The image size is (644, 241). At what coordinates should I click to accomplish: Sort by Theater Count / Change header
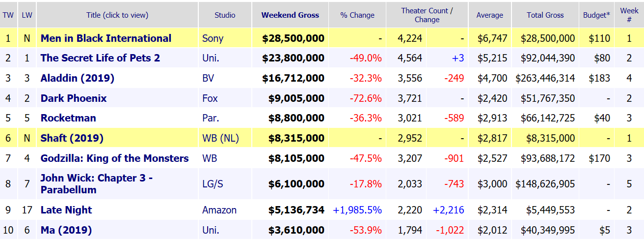427,15
